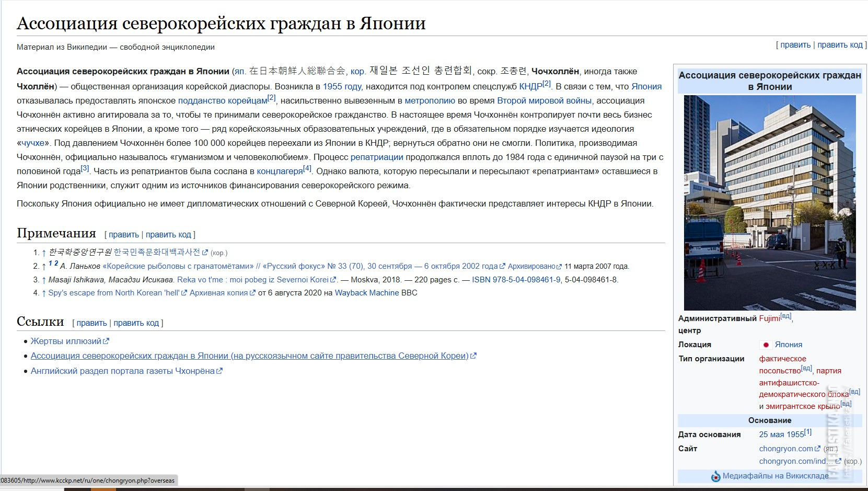Screen dimensions: 868x491
Task: Jump to footnote [3] after 'половиной года'
Action: coord(85,168)
